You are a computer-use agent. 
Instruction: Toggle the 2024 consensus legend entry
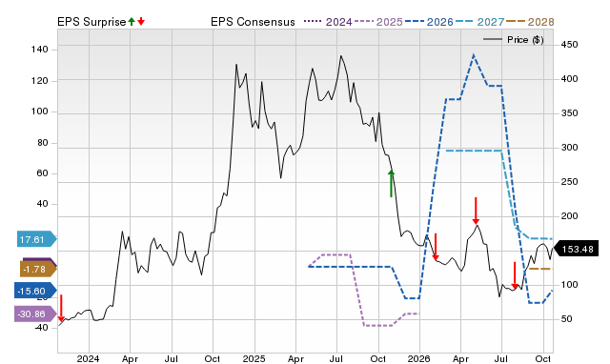[328, 22]
